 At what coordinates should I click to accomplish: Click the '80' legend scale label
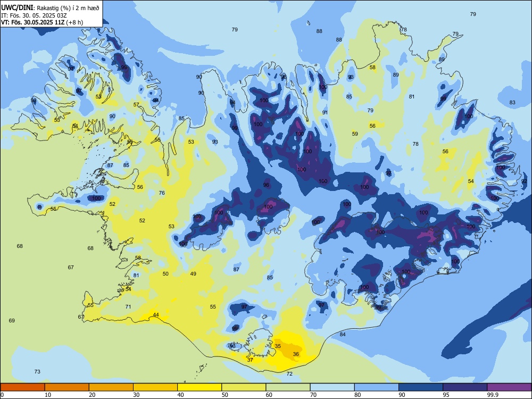[358, 395]
